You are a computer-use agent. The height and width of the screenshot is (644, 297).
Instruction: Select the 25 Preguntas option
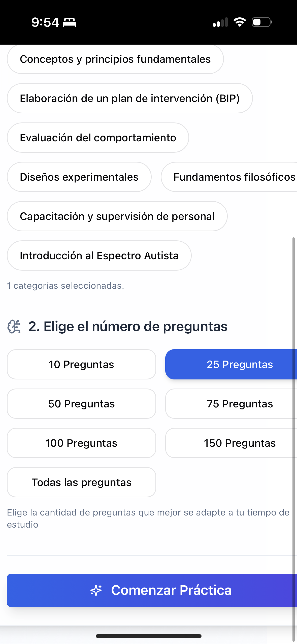230,365
